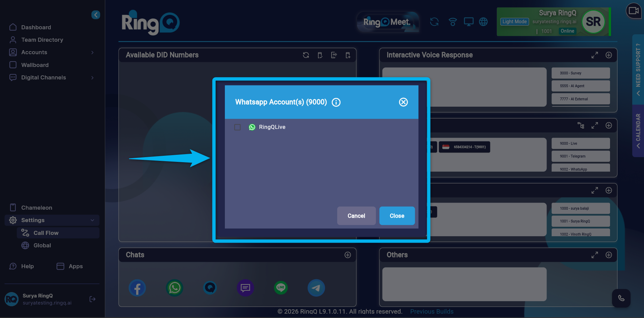644x318 pixels.
Task: Add a new Interactive Voice Response entry
Action: click(609, 55)
